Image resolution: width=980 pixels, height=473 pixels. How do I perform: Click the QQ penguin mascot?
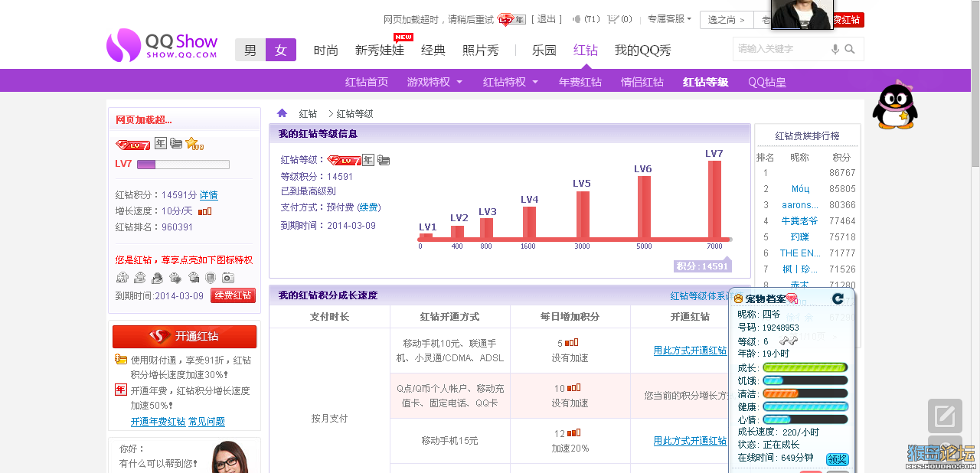[x=895, y=104]
